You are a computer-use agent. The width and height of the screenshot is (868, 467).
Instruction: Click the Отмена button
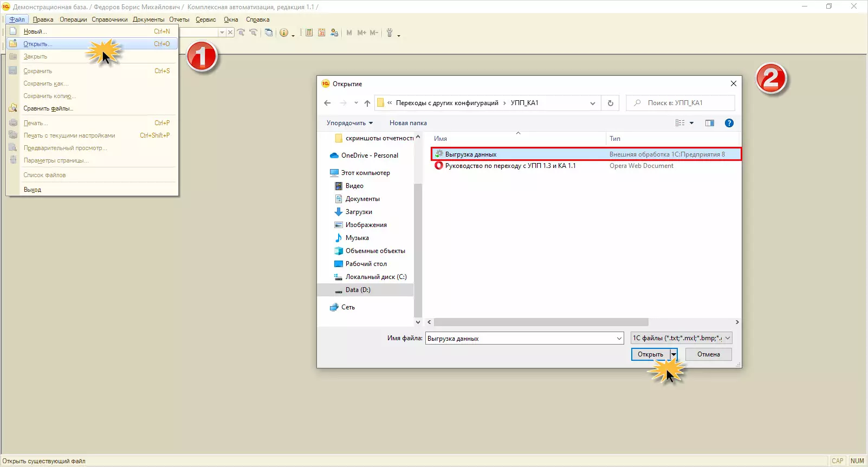708,354
